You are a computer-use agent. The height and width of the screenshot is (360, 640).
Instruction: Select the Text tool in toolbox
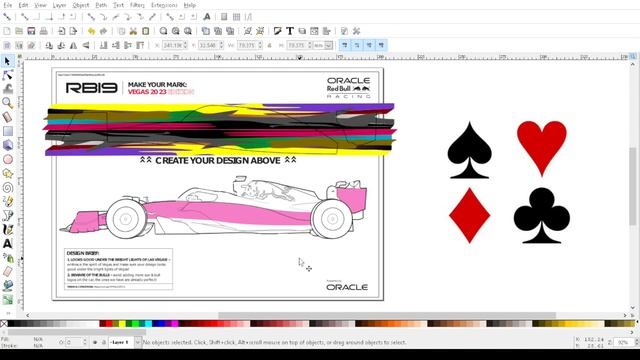7,244
